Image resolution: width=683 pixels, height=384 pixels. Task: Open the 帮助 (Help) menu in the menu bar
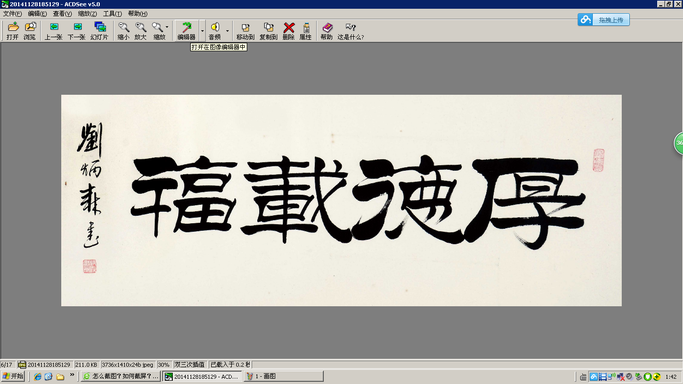pos(138,14)
